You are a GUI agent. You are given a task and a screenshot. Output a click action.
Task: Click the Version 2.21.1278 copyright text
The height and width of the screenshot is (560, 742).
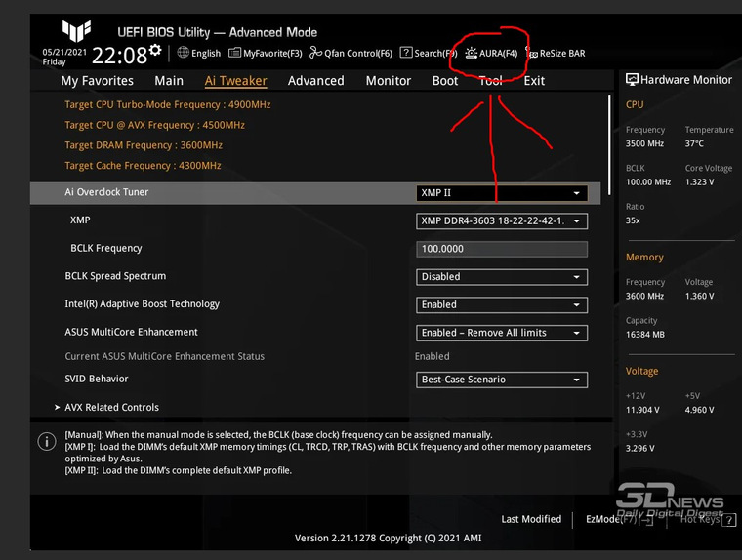click(x=388, y=539)
